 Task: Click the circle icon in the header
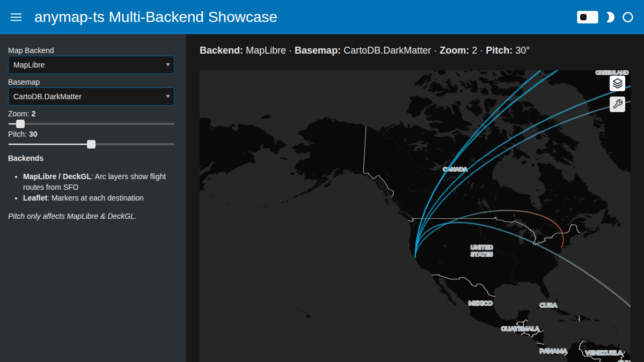click(627, 17)
